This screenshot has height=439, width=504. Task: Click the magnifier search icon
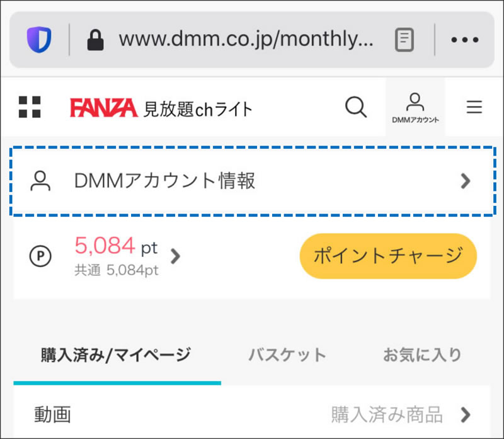pos(356,107)
